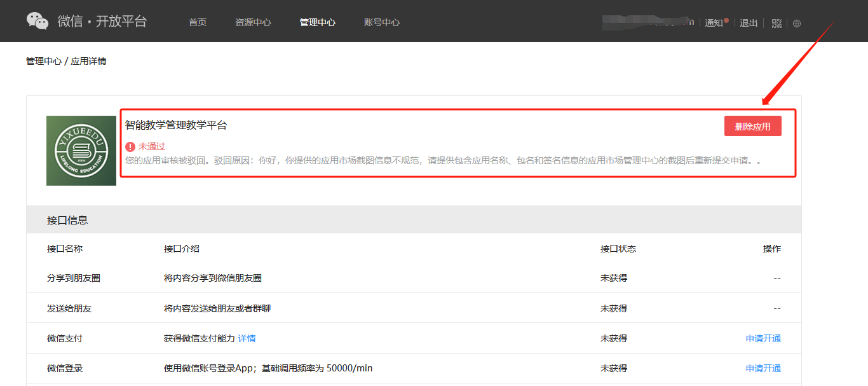Viewport: 868px width, 386px height.
Task: Click 未获得 status in 分享到朋友圈 row
Action: [614, 278]
